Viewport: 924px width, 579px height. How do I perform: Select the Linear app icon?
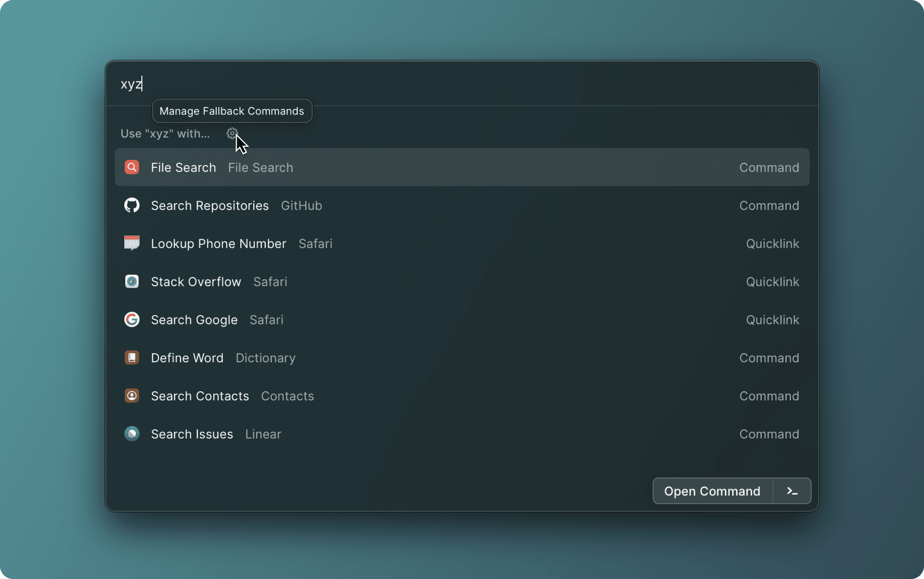[x=132, y=433]
